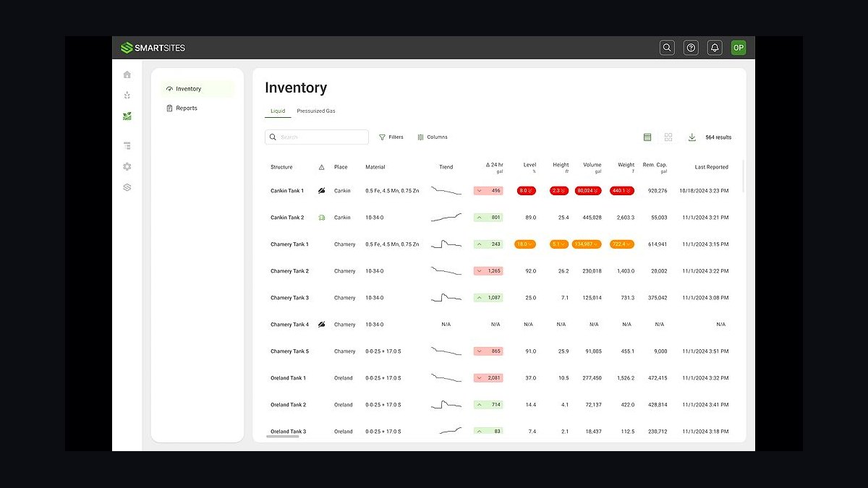The width and height of the screenshot is (868, 488).
Task: Click the Chamery Tank 4 status icon
Action: (322, 325)
